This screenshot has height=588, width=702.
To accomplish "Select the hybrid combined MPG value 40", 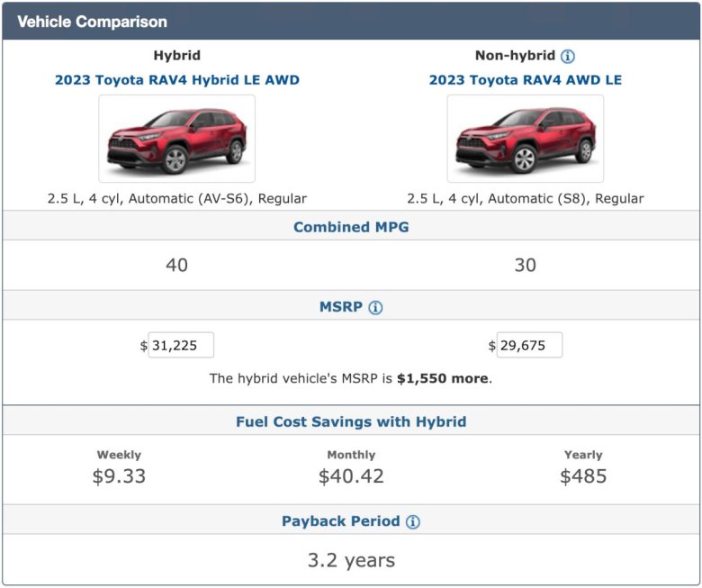I will pos(177,266).
